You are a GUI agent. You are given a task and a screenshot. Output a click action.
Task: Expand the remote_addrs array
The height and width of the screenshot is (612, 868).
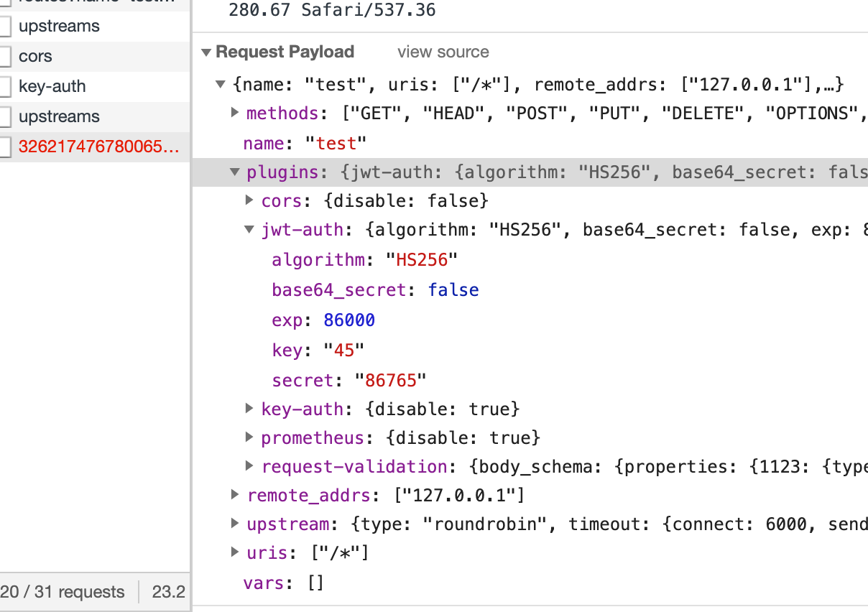tap(235, 495)
